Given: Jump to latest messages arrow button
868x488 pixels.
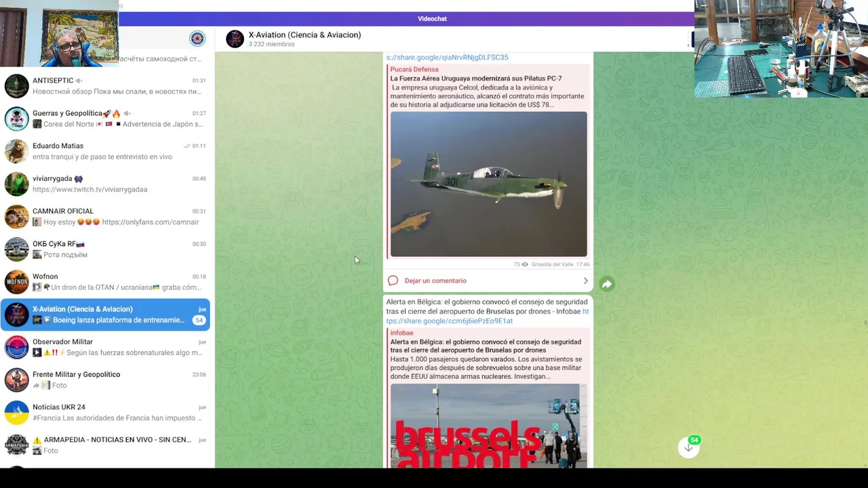Looking at the screenshot, I should (688, 447).
